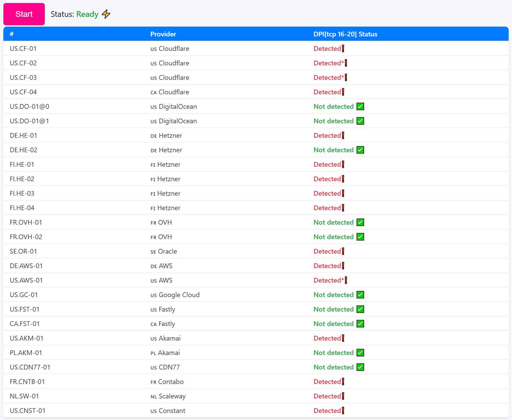
Task: Click the red exclamation icon for US.CF-01
Action: point(343,49)
